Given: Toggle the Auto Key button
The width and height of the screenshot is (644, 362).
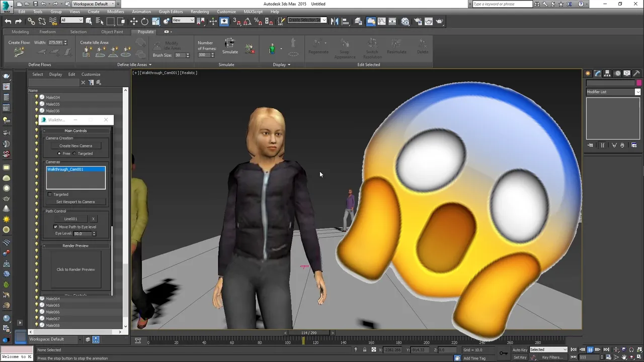Looking at the screenshot, I should [x=520, y=349].
